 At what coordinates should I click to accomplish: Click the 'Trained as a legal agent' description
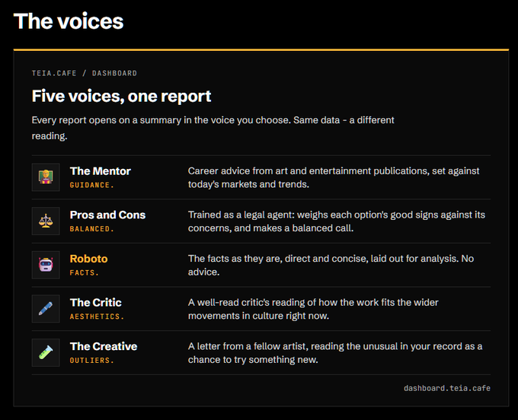coord(337,221)
